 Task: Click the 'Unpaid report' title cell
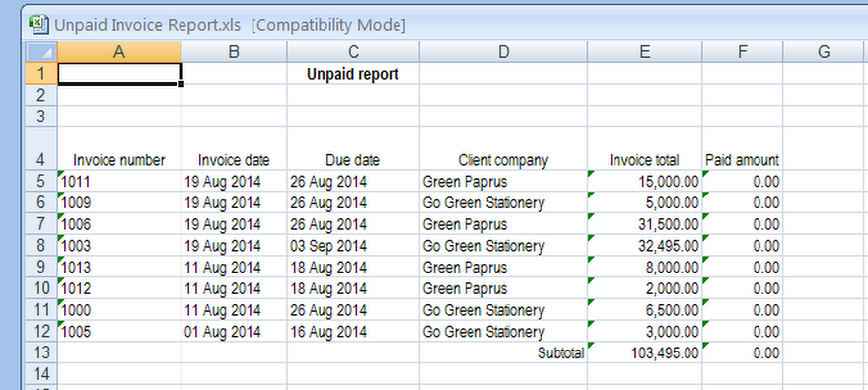353,74
